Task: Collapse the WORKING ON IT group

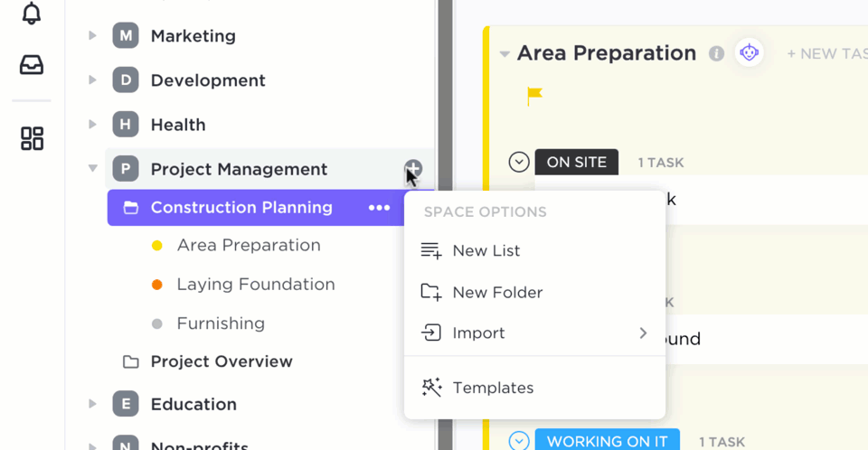Action: (x=518, y=442)
